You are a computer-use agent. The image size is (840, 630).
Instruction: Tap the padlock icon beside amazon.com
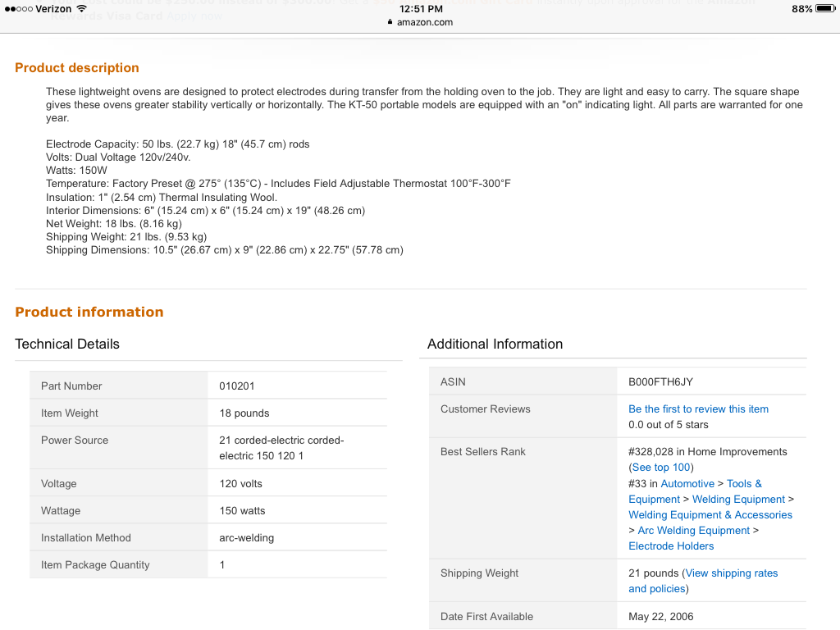point(390,22)
